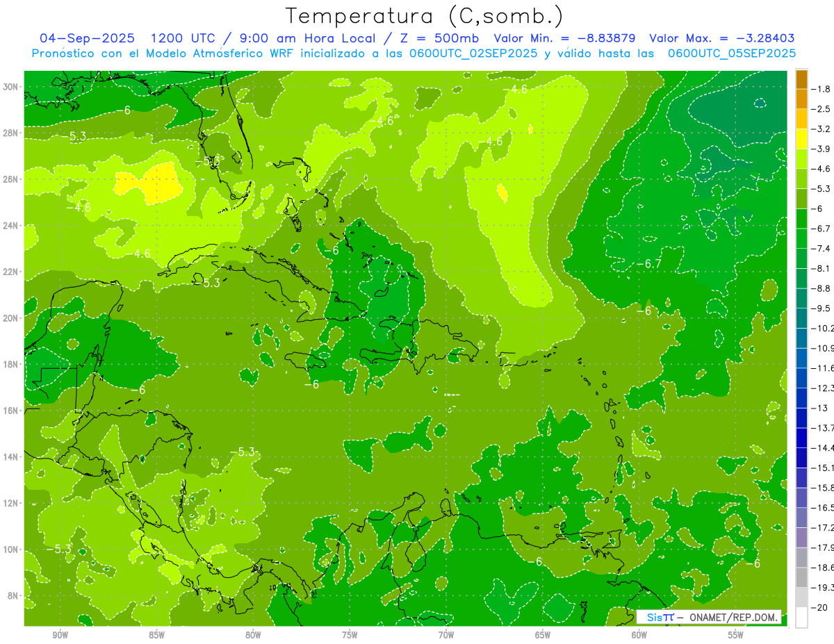Screen dimensions: 834x644
Task: Select the lime swatch between -3.9 and -4.6
Action: tap(801, 158)
